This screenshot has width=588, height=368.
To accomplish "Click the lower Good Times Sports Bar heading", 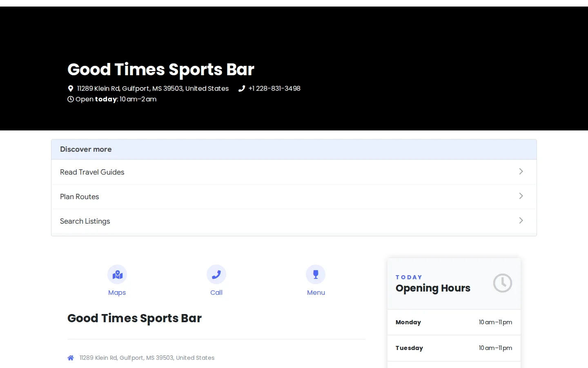I will [x=134, y=318].
